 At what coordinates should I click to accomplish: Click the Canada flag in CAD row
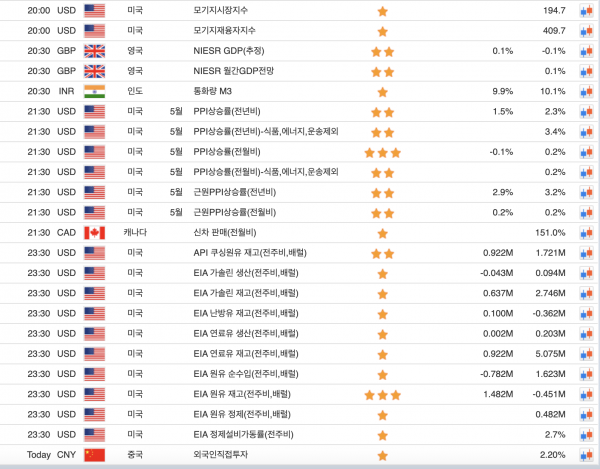[x=94, y=233]
